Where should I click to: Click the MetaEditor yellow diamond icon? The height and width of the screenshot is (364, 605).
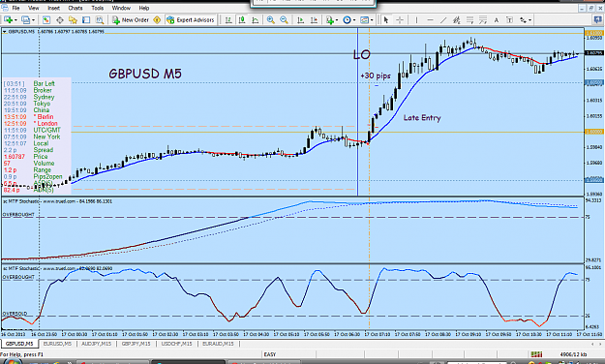(x=157, y=19)
